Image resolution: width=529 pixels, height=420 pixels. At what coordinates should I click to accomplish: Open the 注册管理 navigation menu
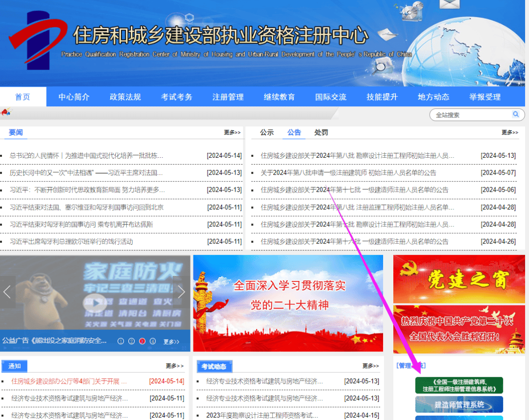228,97
